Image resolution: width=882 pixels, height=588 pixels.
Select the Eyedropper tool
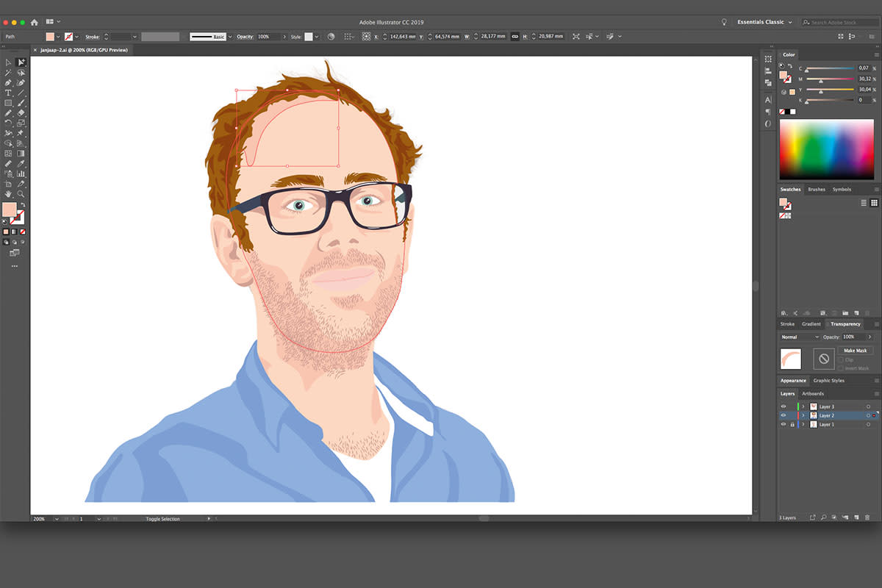point(21,163)
